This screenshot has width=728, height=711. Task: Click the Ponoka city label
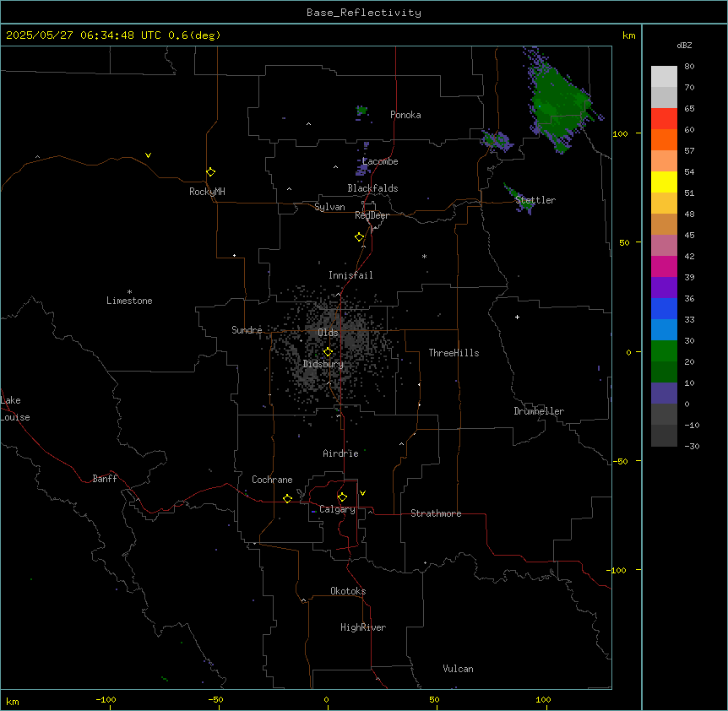point(405,115)
